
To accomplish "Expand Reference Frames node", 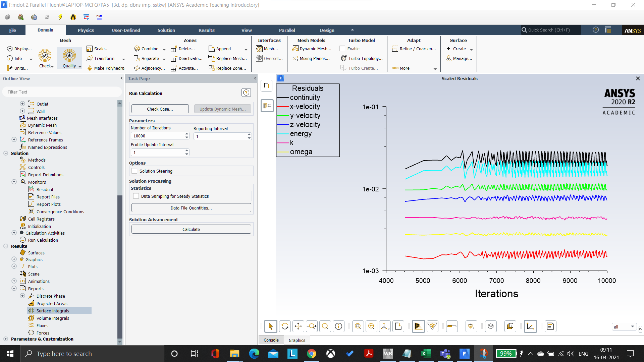I will [x=14, y=139].
